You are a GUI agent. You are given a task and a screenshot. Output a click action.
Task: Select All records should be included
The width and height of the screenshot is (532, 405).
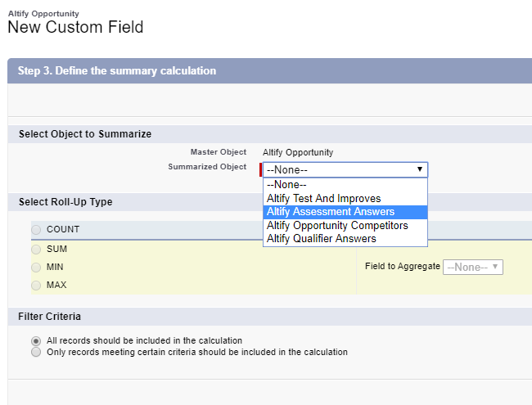coord(36,340)
